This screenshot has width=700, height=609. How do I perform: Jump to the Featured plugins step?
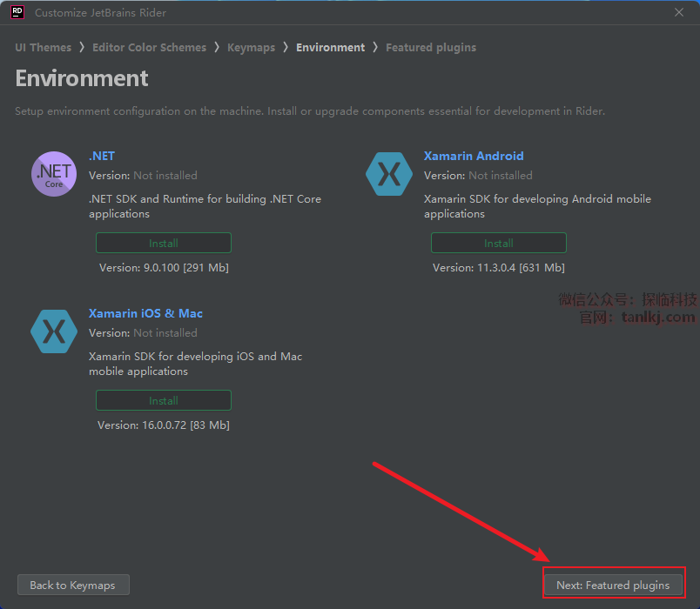(x=431, y=47)
